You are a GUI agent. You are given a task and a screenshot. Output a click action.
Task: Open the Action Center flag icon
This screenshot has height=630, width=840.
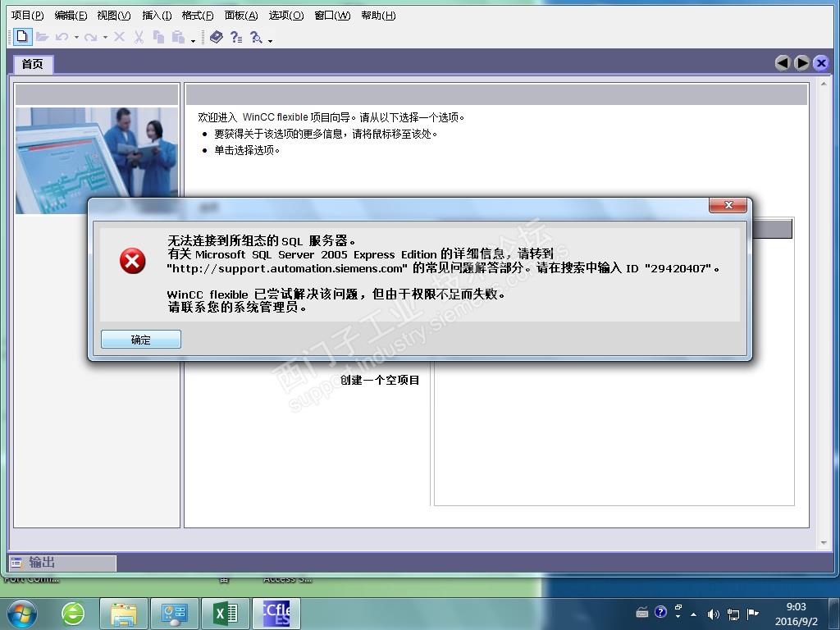[x=753, y=614]
